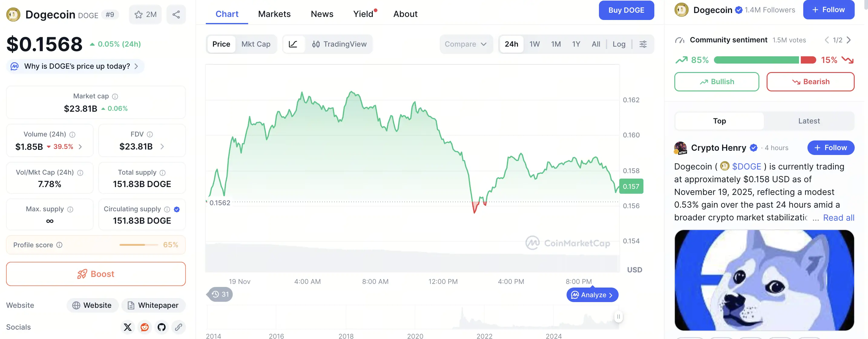Open the Dogecoin post image thumbnail

click(x=764, y=280)
